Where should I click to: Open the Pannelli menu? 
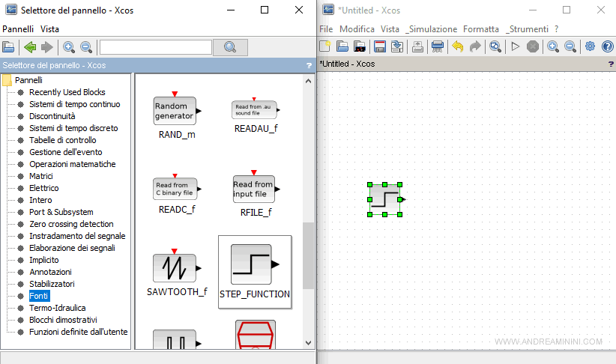click(18, 29)
